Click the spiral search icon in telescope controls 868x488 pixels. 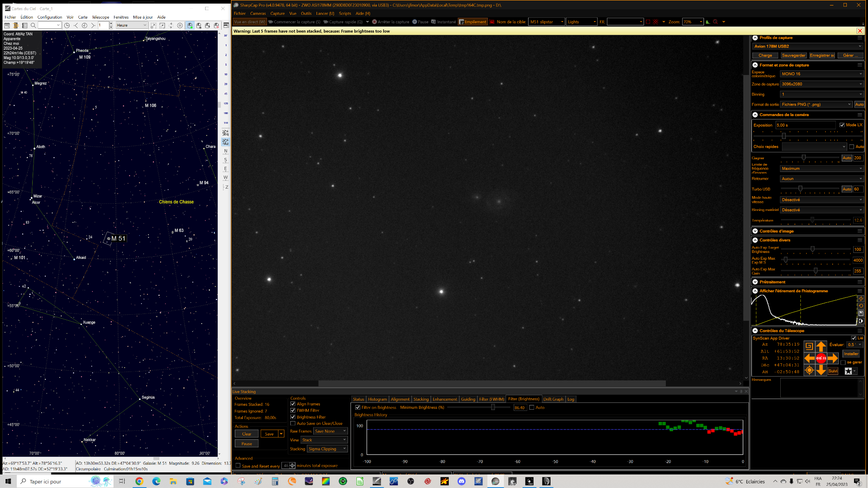pos(809,346)
